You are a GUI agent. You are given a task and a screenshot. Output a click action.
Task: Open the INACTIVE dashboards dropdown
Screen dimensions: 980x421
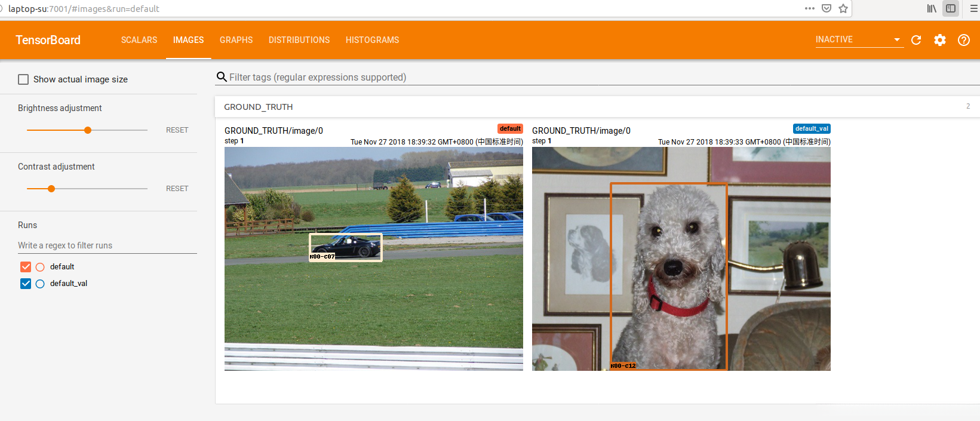(859, 39)
